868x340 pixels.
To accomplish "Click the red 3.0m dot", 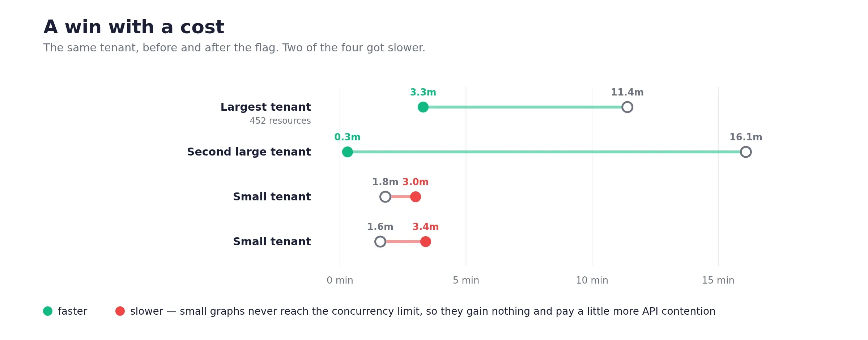I will [416, 197].
